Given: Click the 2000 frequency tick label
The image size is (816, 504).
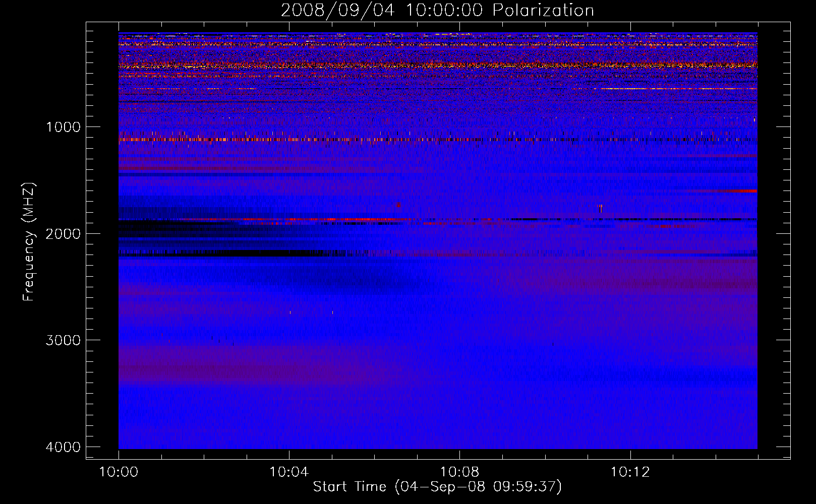Looking at the screenshot, I should [x=64, y=234].
